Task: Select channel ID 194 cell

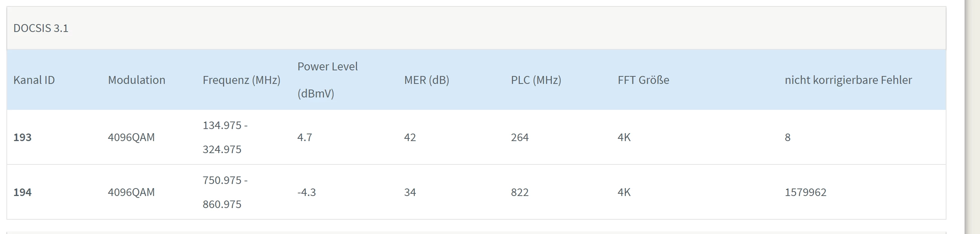Action: 23,192
